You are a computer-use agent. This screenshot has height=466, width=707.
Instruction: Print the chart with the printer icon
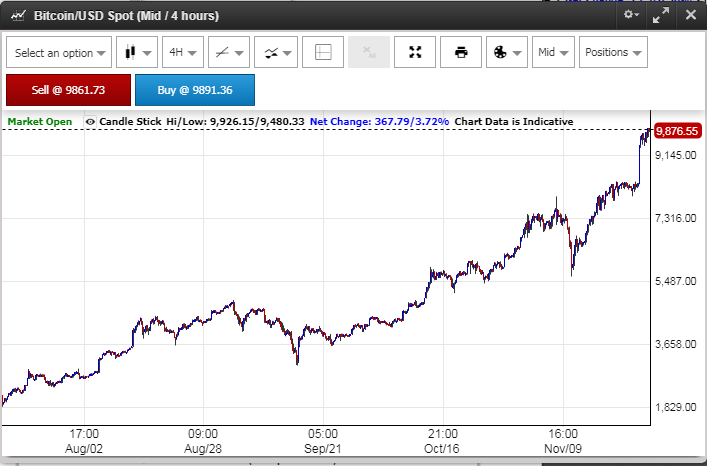point(461,52)
